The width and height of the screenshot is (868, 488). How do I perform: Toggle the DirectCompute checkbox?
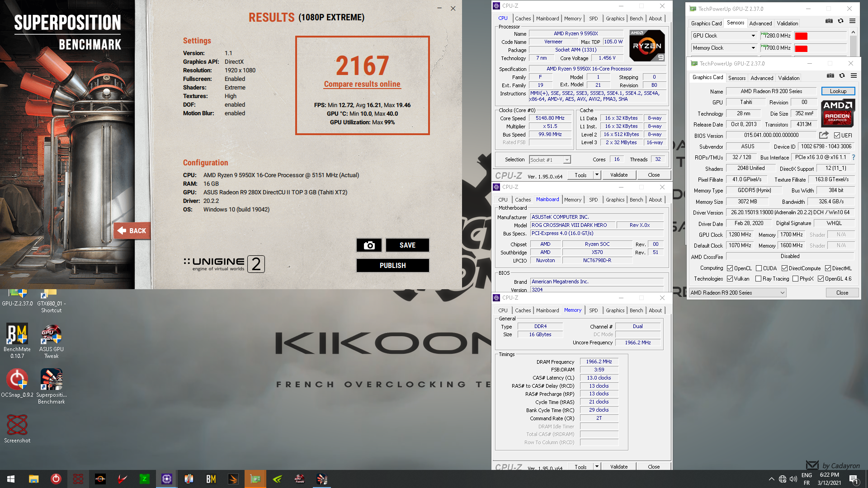tap(784, 268)
